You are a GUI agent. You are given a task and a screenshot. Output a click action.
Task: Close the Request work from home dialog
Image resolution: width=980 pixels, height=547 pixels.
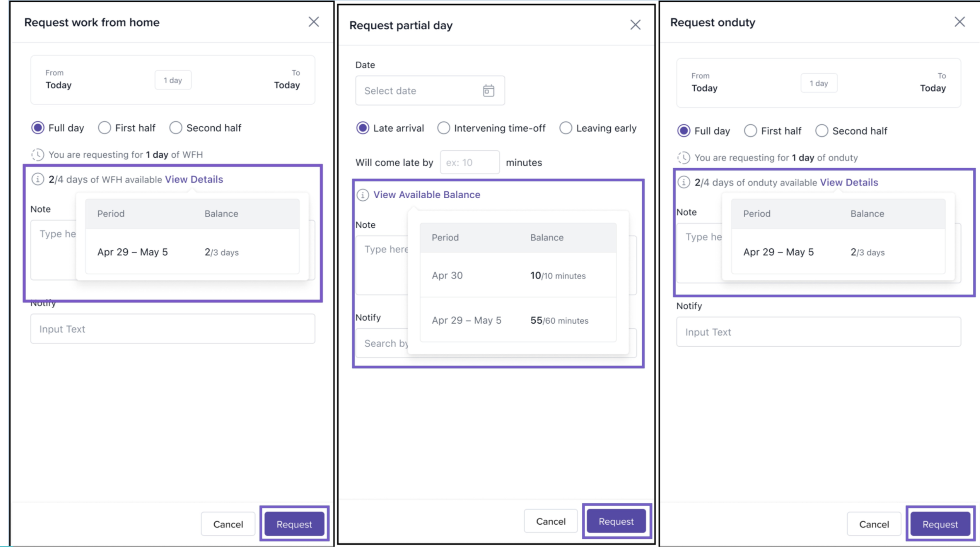click(x=313, y=22)
